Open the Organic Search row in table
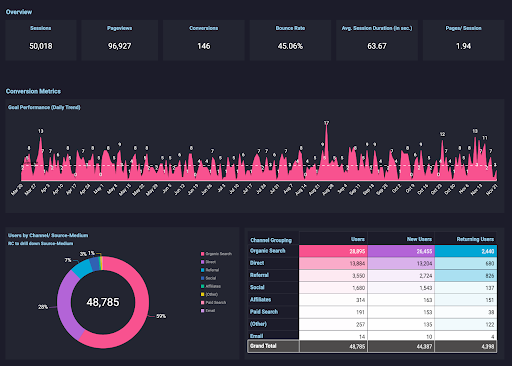 coord(372,251)
